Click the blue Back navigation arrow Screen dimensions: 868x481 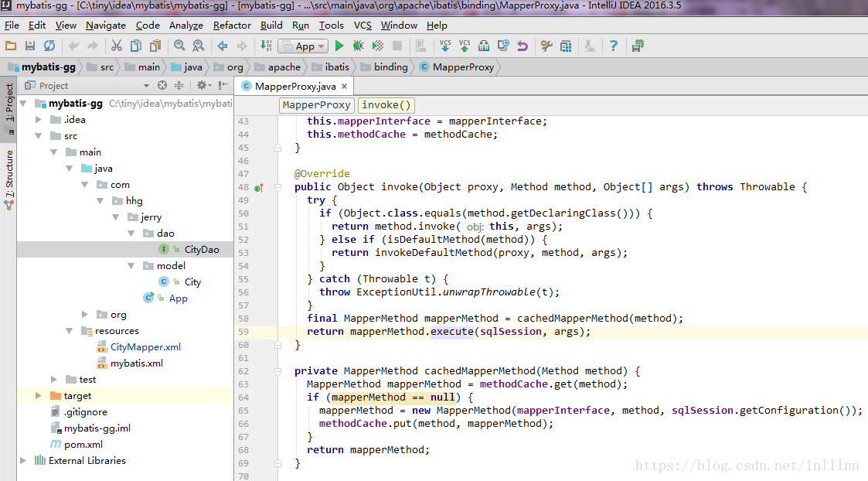coord(223,46)
